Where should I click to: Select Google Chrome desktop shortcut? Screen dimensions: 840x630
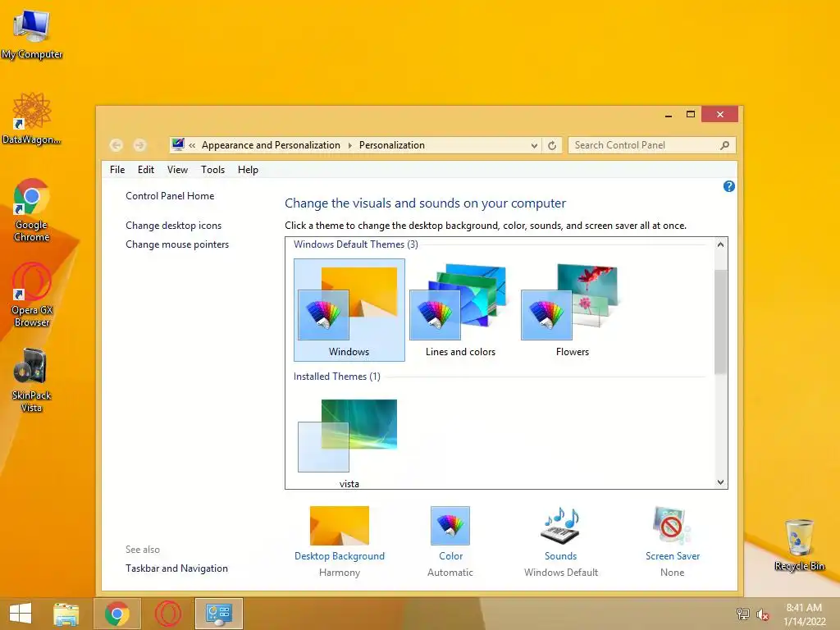click(x=32, y=210)
